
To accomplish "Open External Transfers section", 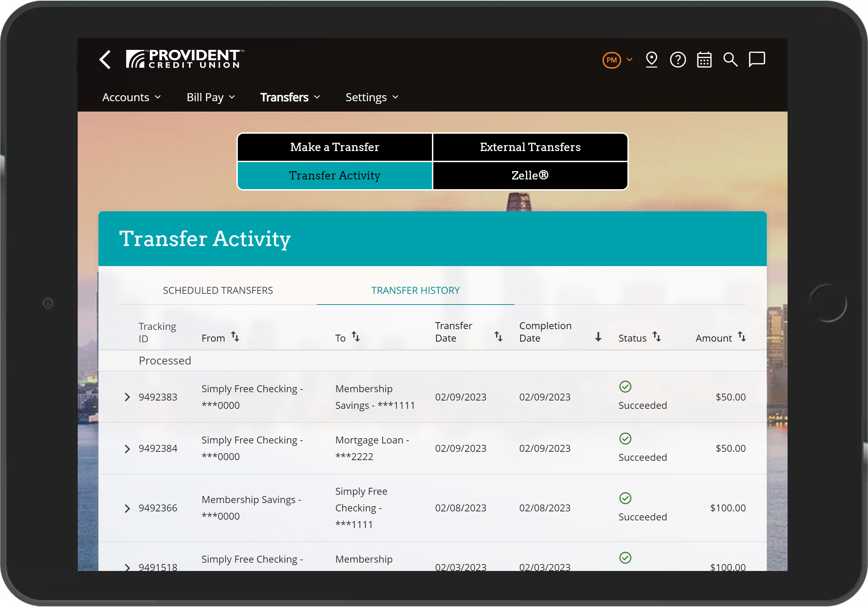I will click(530, 147).
